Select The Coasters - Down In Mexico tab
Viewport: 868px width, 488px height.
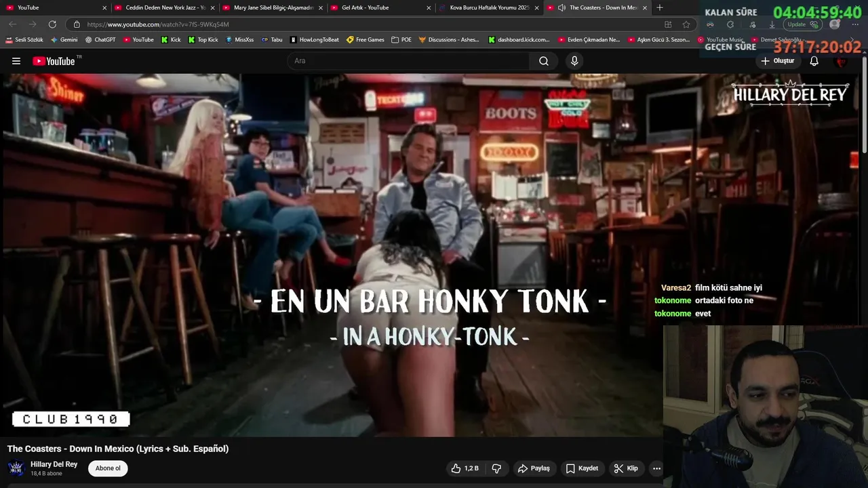tap(597, 7)
